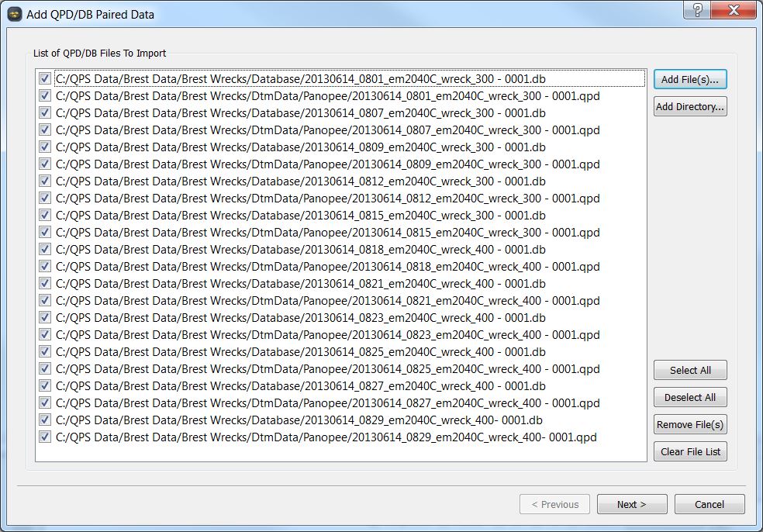763x532 pixels.
Task: Uncheck Panopee 0825 wreck_400 .qpd file
Action: [x=45, y=368]
